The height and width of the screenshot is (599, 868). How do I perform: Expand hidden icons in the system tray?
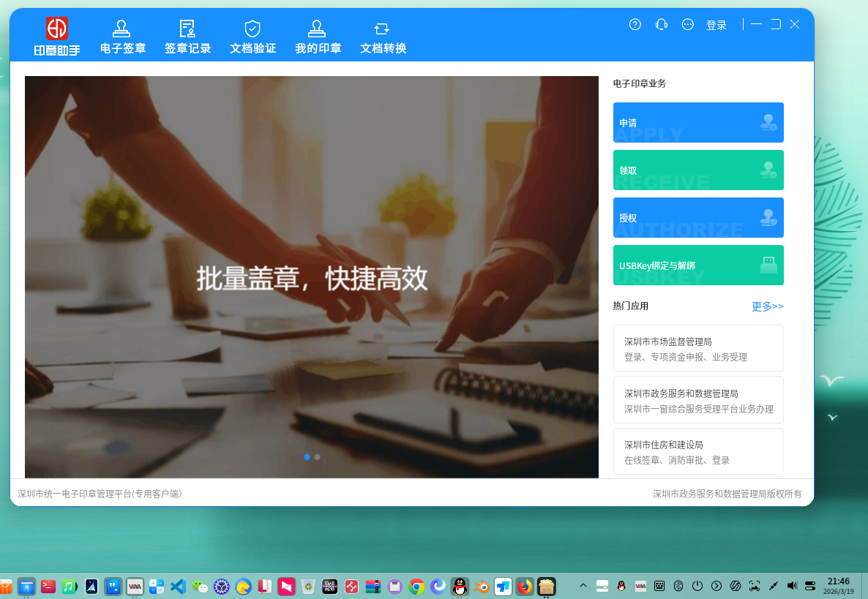click(582, 586)
